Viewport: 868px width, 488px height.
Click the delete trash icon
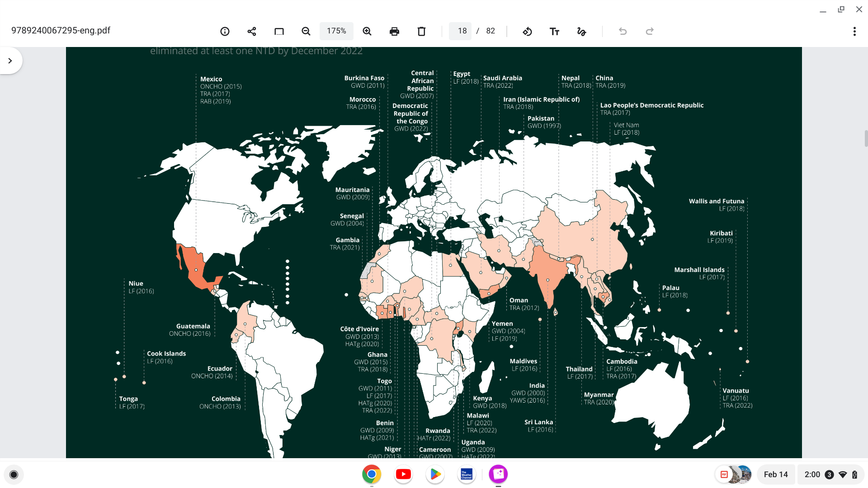point(421,31)
